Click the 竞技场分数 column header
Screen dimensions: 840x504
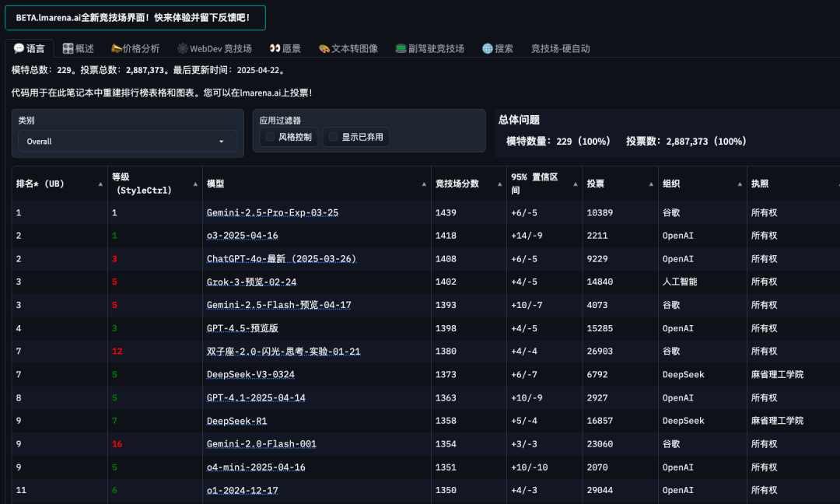[469, 184]
